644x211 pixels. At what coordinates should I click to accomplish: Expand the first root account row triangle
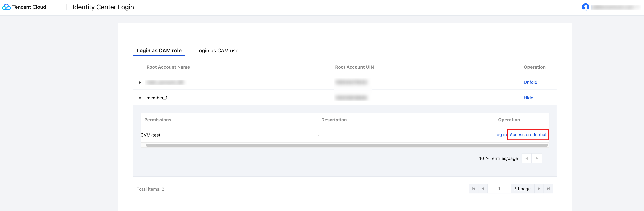[140, 82]
